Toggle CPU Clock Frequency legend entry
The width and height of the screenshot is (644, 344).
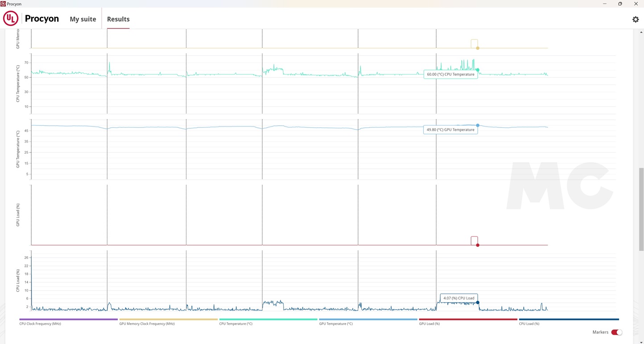coord(40,324)
